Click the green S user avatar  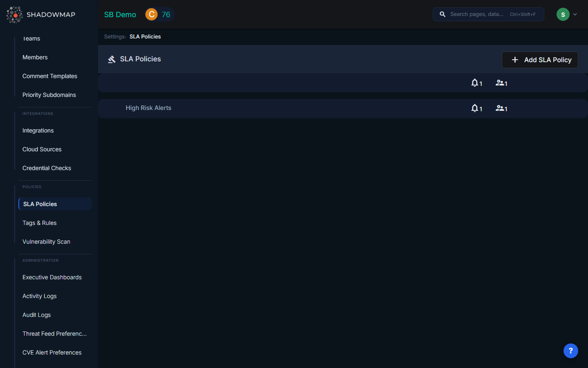(563, 14)
